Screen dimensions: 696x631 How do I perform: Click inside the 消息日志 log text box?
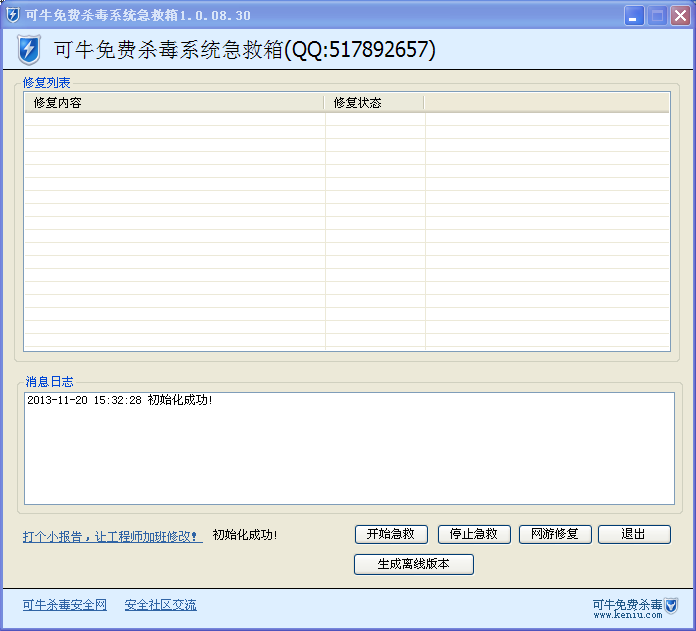point(349,448)
